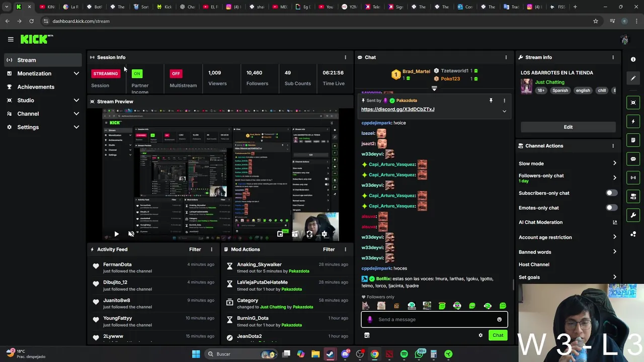Open the discord.gg pinned link

coord(397,109)
